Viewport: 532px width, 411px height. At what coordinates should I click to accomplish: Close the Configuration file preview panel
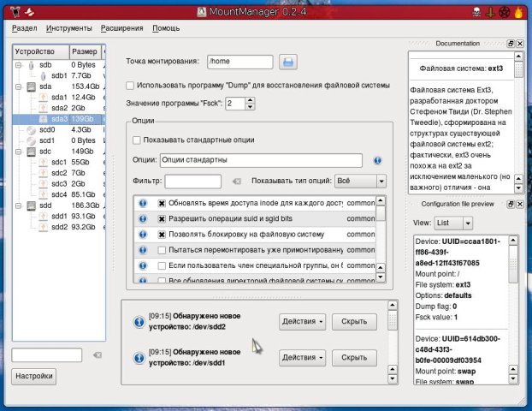520,204
